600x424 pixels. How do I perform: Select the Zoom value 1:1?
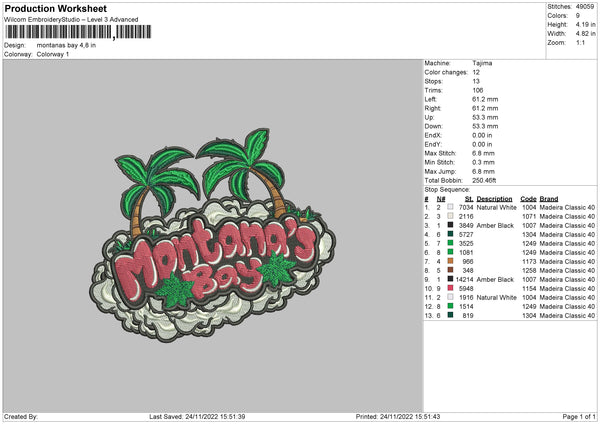click(580, 42)
